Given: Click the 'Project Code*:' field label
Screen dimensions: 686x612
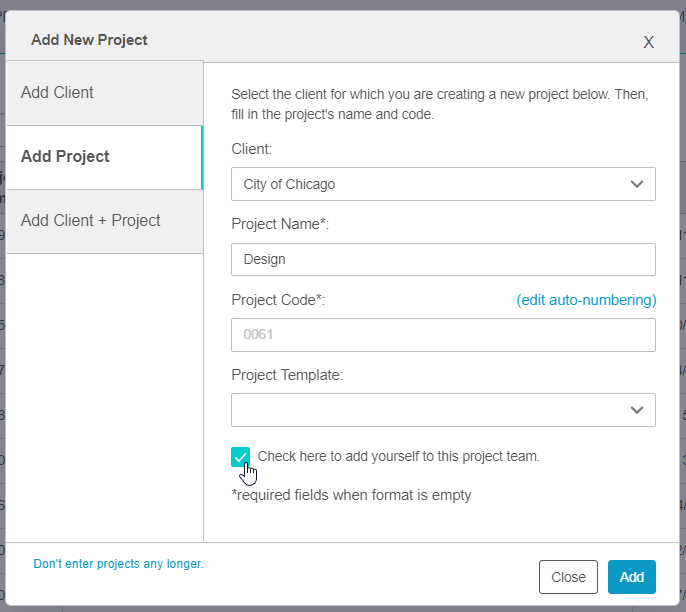Looking at the screenshot, I should 278,300.
